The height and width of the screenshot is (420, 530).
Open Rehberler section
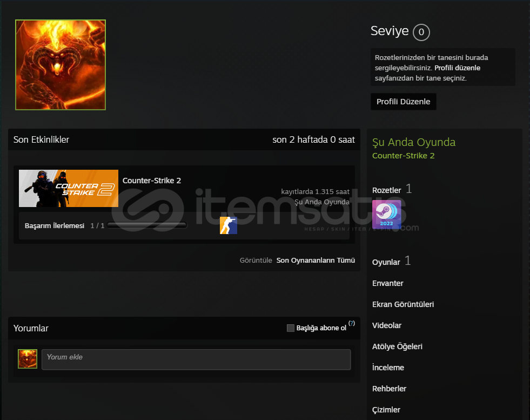[389, 389]
